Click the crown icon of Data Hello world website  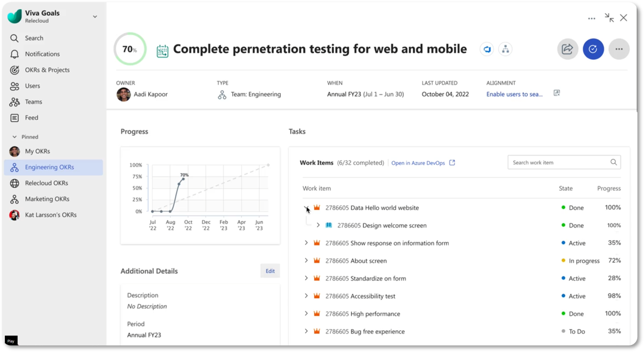(x=317, y=208)
